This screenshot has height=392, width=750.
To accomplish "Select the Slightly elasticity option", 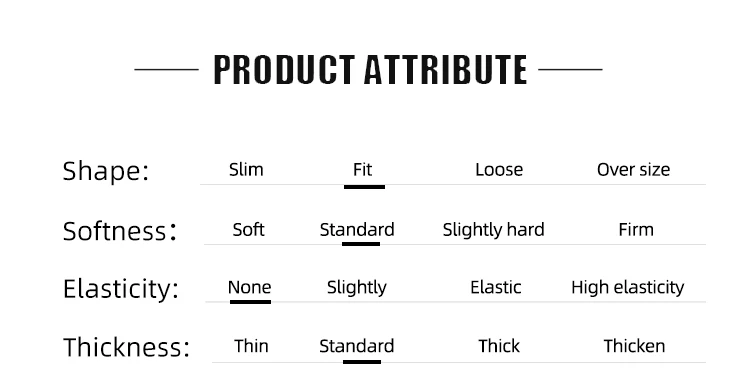I will tap(356, 288).
